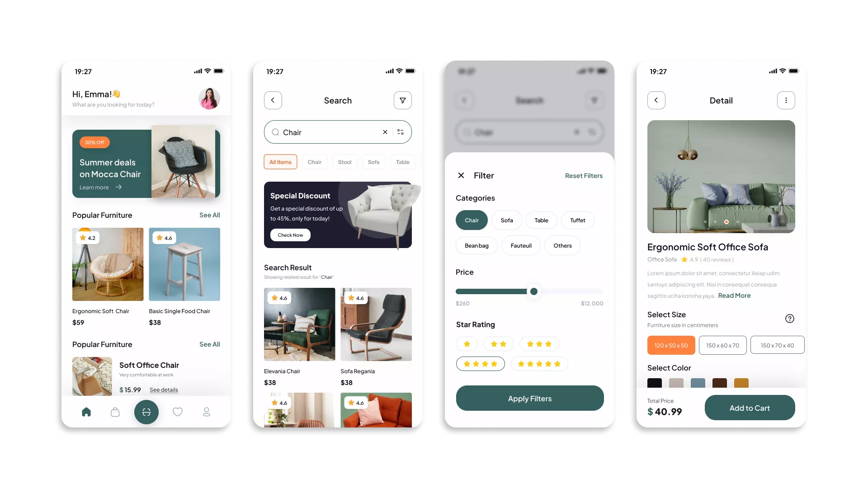Tap the heart/wishlist icon
Image resolution: width=868 pixels, height=488 pixels.
pyautogui.click(x=177, y=412)
